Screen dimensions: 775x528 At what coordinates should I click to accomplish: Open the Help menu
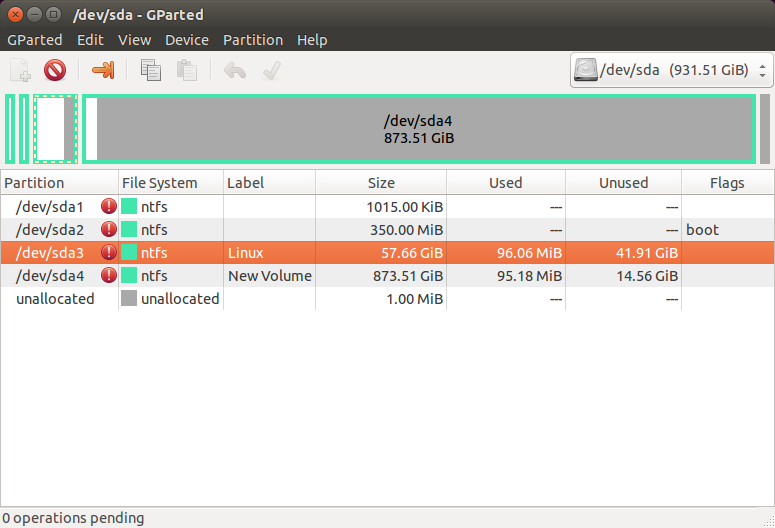(x=312, y=40)
